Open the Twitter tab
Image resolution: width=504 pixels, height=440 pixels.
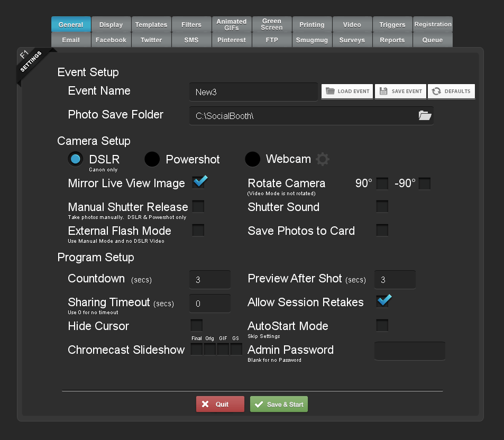[x=151, y=40]
